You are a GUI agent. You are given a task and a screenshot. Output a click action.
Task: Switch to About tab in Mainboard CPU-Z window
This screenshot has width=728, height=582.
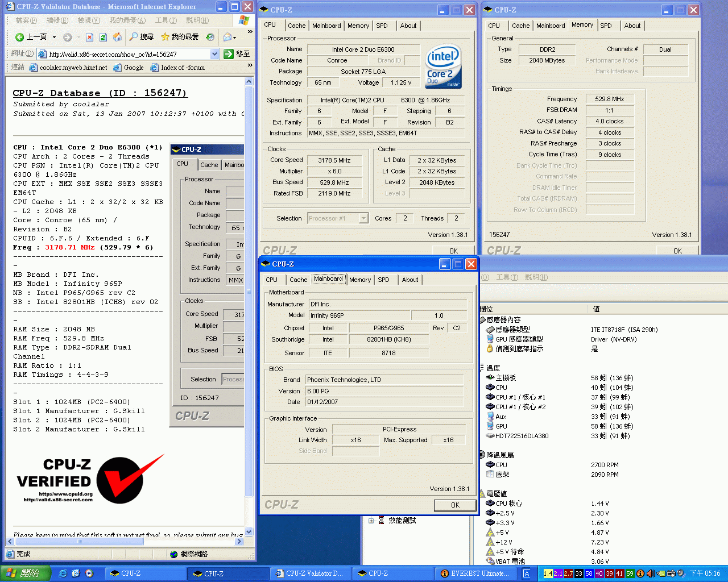409,280
